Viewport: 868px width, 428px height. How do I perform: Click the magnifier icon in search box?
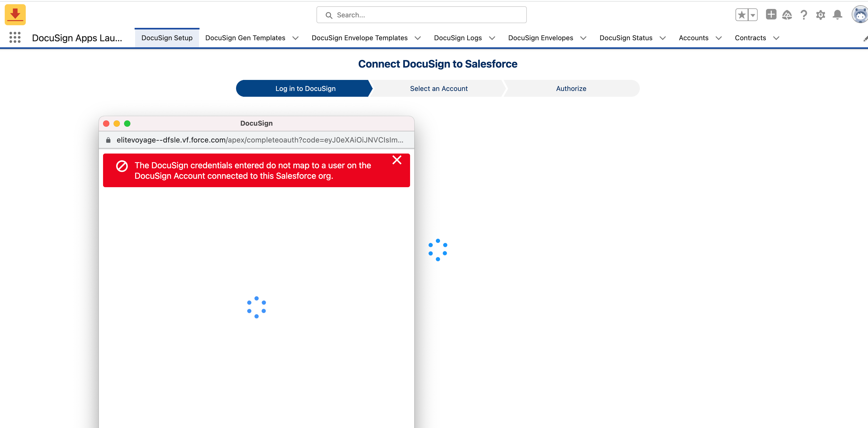[x=329, y=15]
